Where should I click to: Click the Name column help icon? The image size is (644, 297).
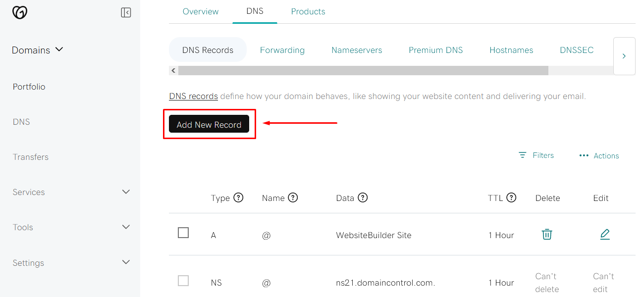point(293,198)
